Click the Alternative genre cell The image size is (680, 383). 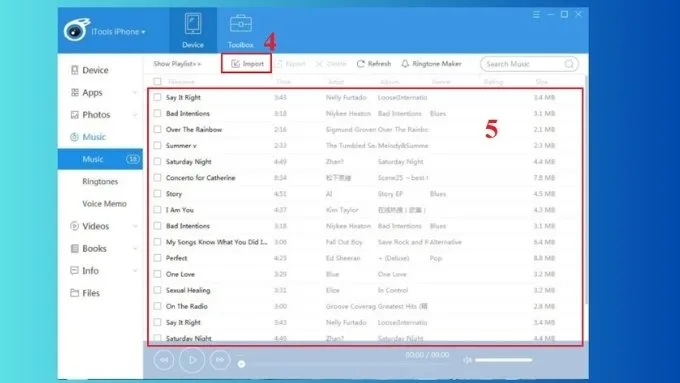pyautogui.click(x=445, y=242)
